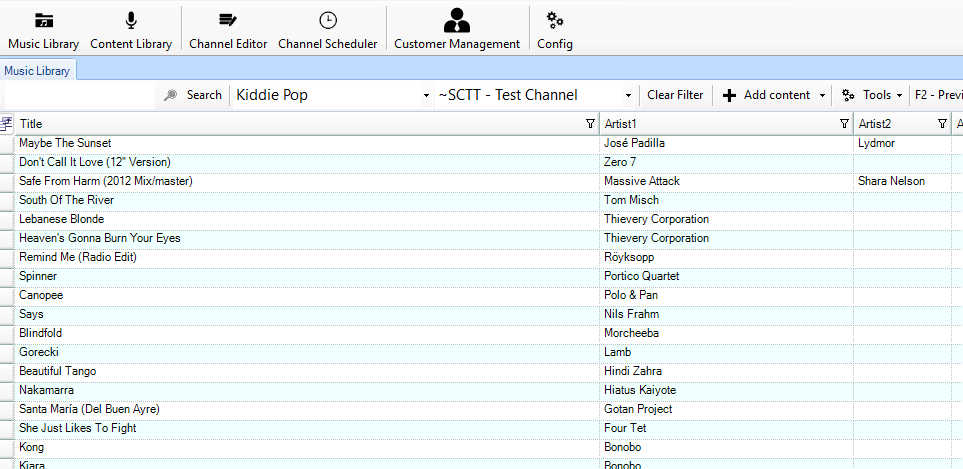Open the Title column filter funnel
Viewport: 963px width, 469px height.
tap(590, 124)
